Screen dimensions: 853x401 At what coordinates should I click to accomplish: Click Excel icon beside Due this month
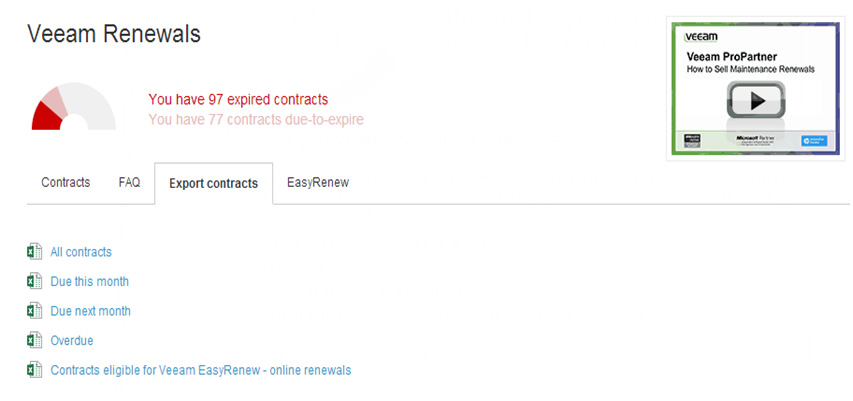[34, 281]
